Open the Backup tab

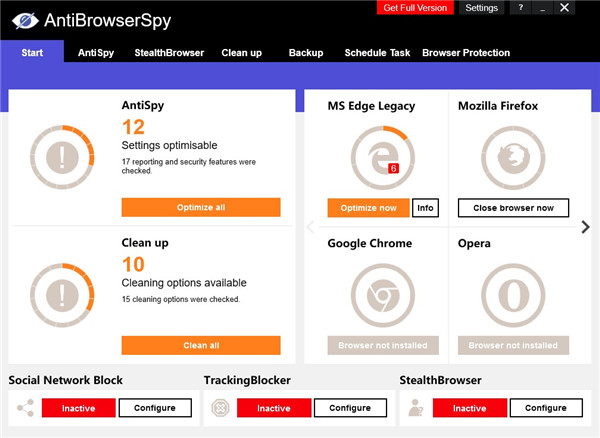click(x=306, y=53)
